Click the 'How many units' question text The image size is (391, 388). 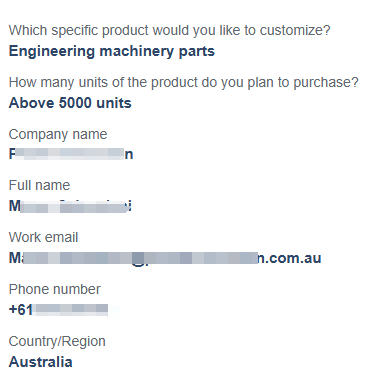point(183,83)
